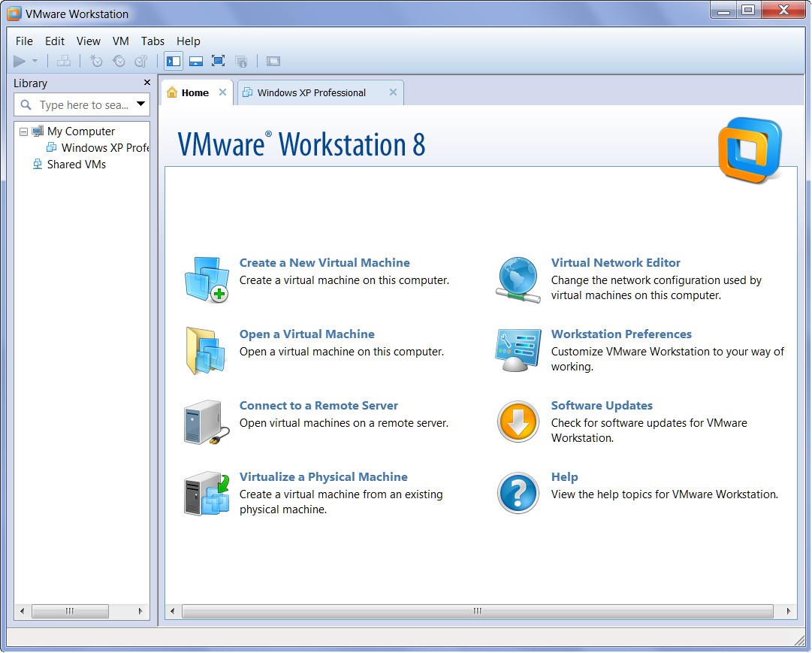Click the Connect to a Remote Server link
Image resolution: width=812 pixels, height=653 pixels.
pyautogui.click(x=319, y=406)
